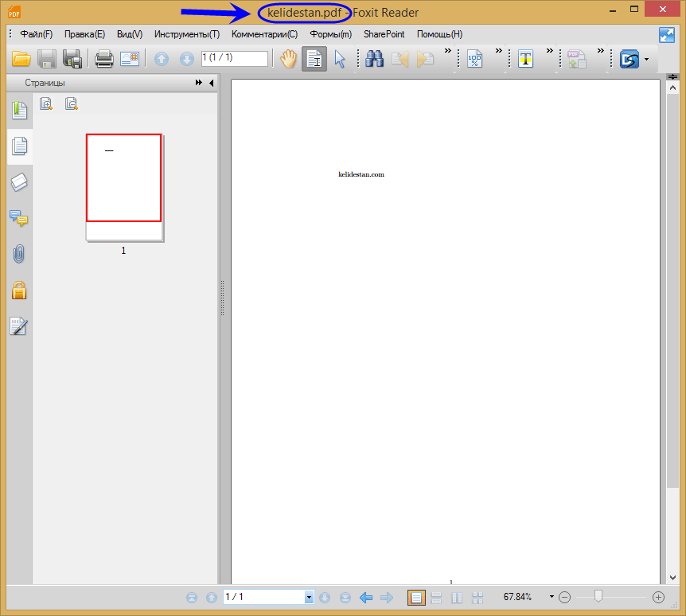Go to next page with down arrow
Image resolution: width=686 pixels, height=616 pixels.
[x=187, y=59]
